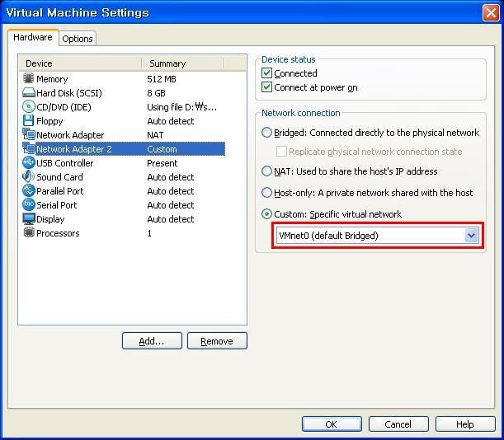
Task: Click the NAT summary value
Action: (x=155, y=135)
